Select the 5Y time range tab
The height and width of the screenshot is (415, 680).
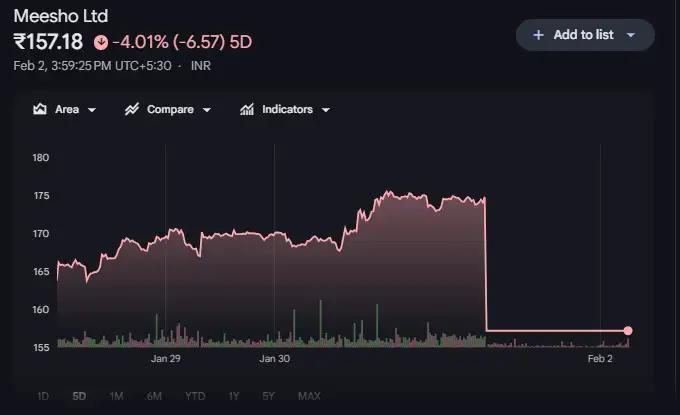point(268,396)
